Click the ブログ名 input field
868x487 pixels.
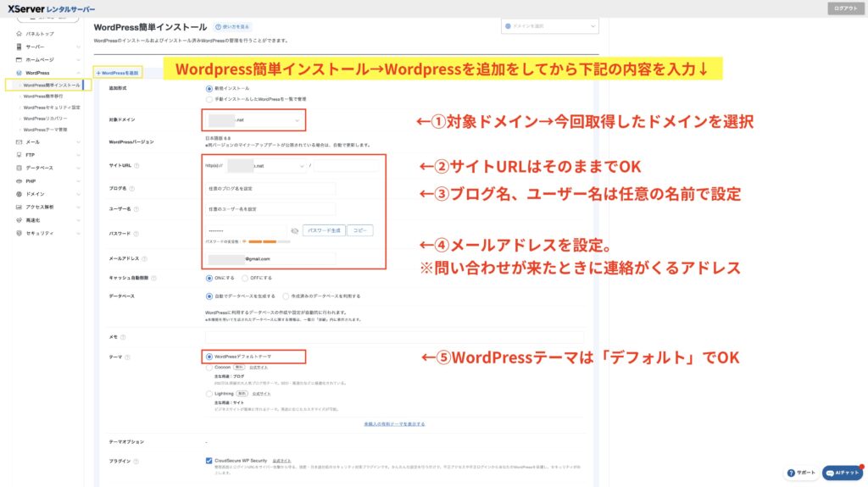pos(270,189)
